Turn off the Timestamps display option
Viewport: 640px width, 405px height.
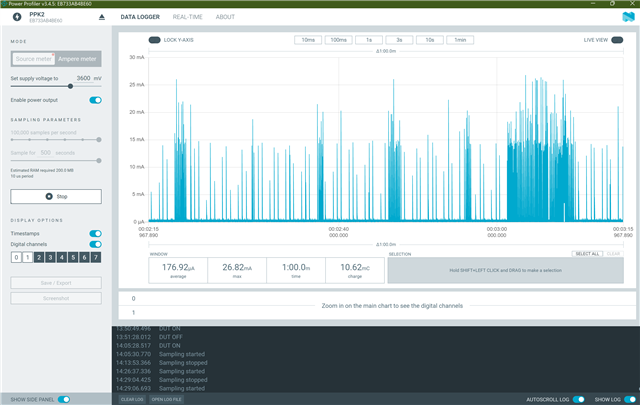96,234
